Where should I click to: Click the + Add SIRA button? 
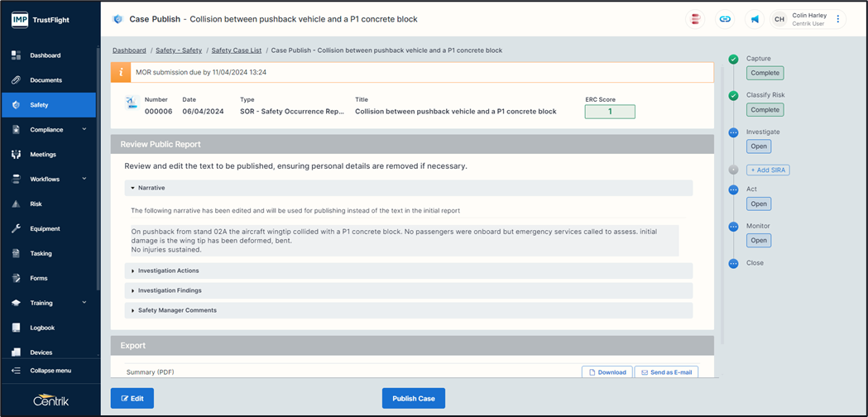(768, 170)
